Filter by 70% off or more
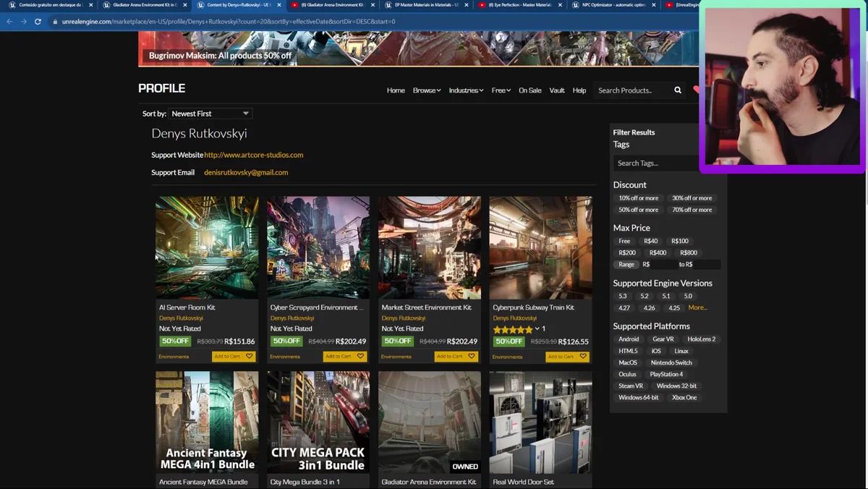868x489 pixels. [x=692, y=210]
